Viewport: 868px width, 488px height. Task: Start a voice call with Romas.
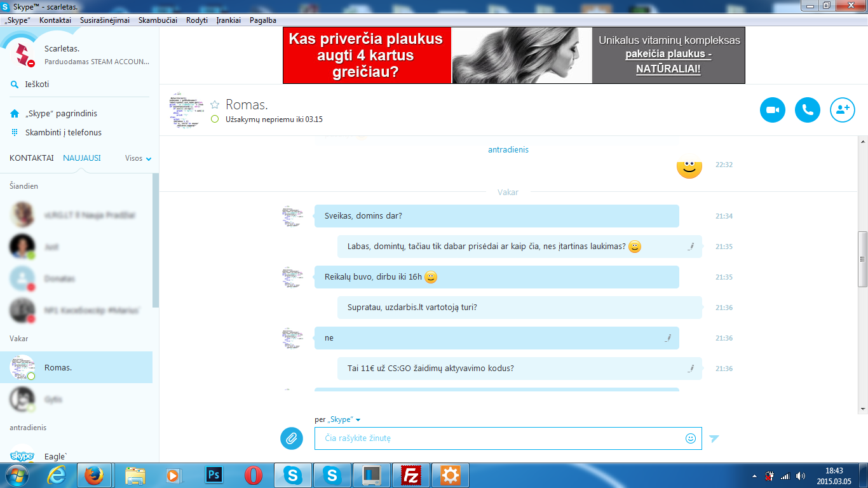click(x=808, y=110)
